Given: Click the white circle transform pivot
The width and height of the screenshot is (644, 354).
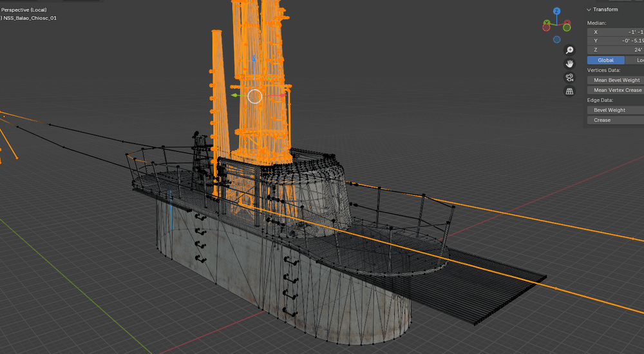Looking at the screenshot, I should click(x=255, y=97).
